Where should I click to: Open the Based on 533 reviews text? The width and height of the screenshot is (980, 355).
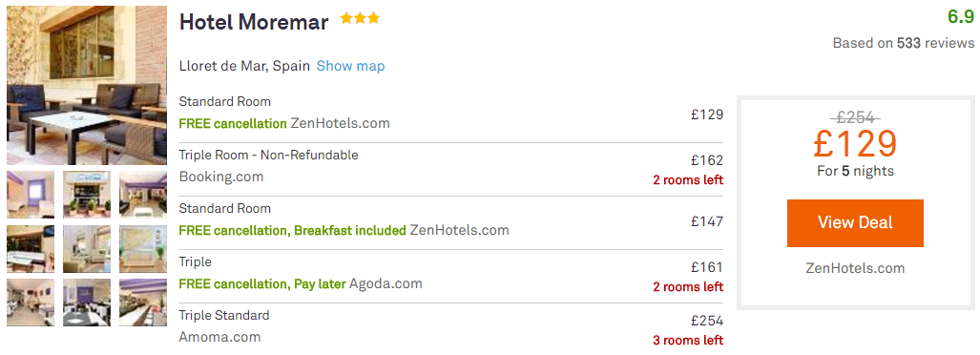pos(903,43)
